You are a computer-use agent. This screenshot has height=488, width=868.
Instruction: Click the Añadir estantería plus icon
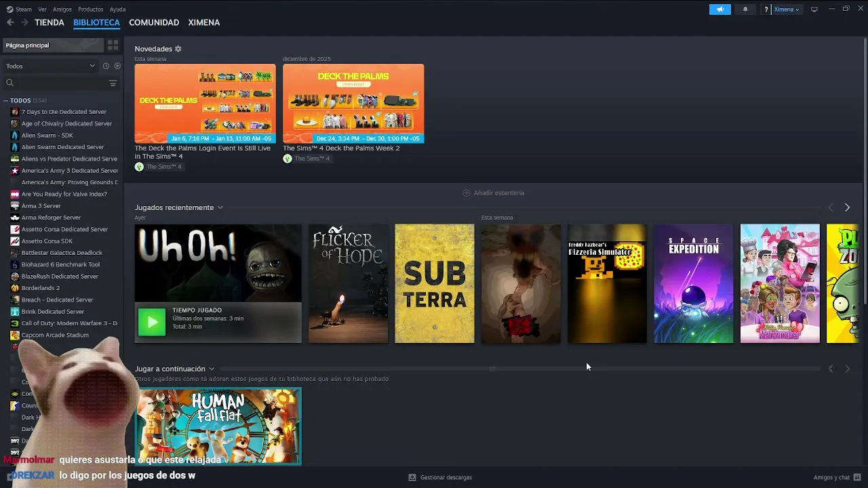point(466,192)
